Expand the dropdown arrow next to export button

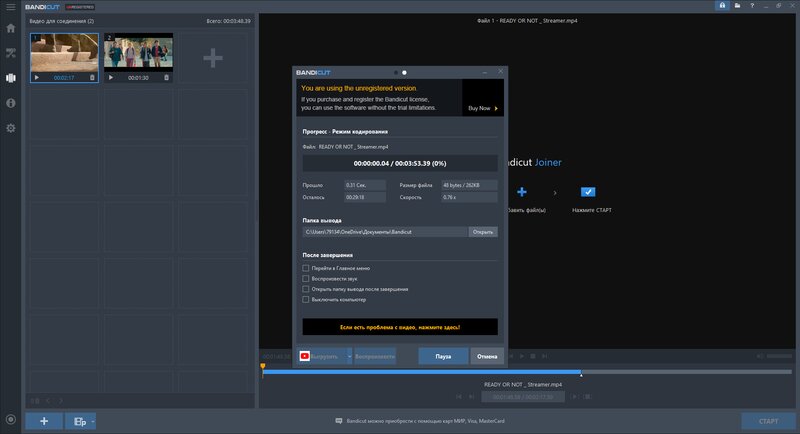coord(93,421)
